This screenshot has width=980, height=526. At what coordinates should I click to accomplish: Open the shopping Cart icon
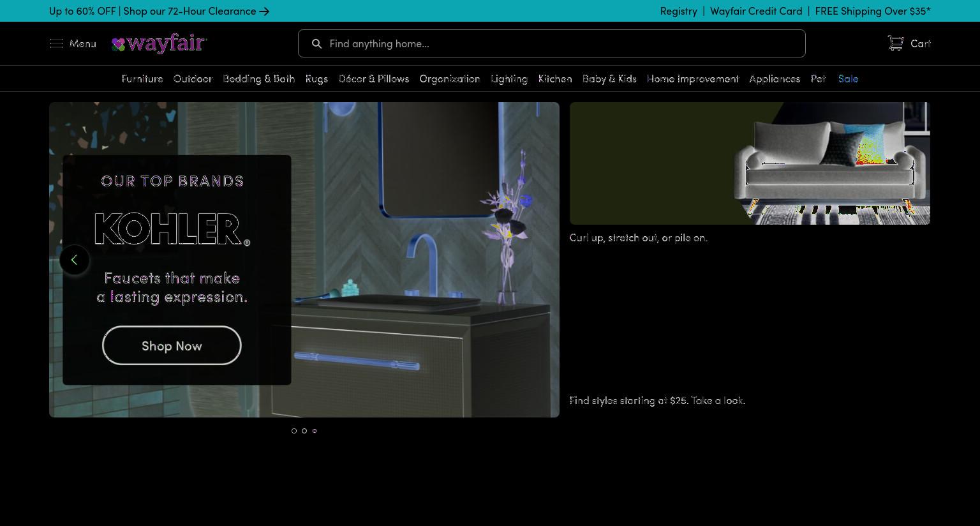tap(896, 43)
